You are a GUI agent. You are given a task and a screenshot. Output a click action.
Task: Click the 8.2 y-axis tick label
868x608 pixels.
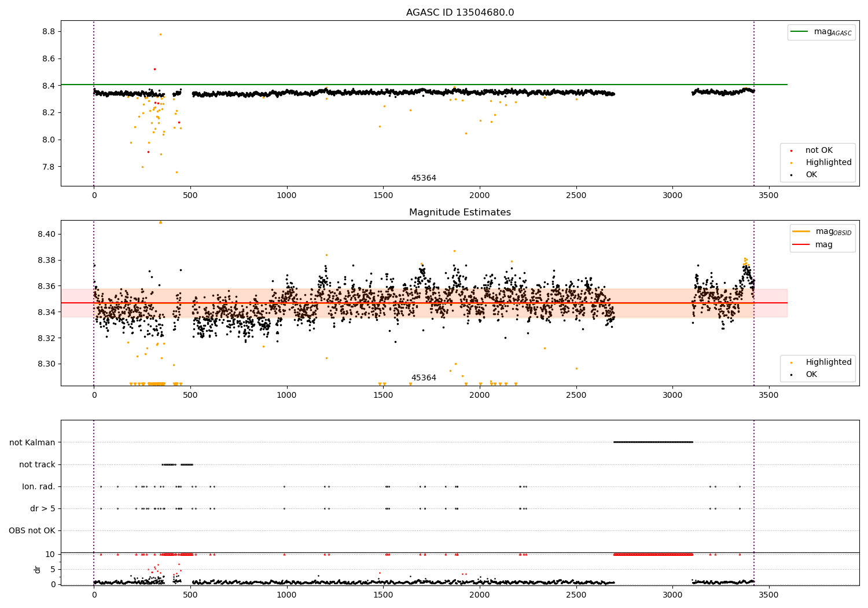point(49,113)
